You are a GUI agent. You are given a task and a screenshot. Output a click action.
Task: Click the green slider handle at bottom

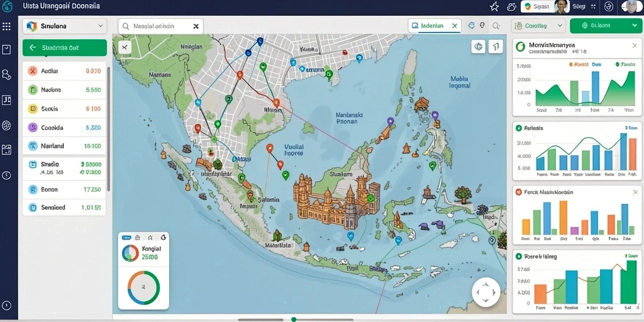coord(294,319)
